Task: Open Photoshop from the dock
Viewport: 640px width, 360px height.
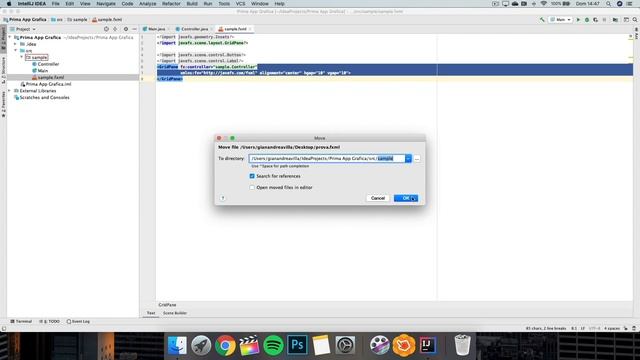Action: 297,345
